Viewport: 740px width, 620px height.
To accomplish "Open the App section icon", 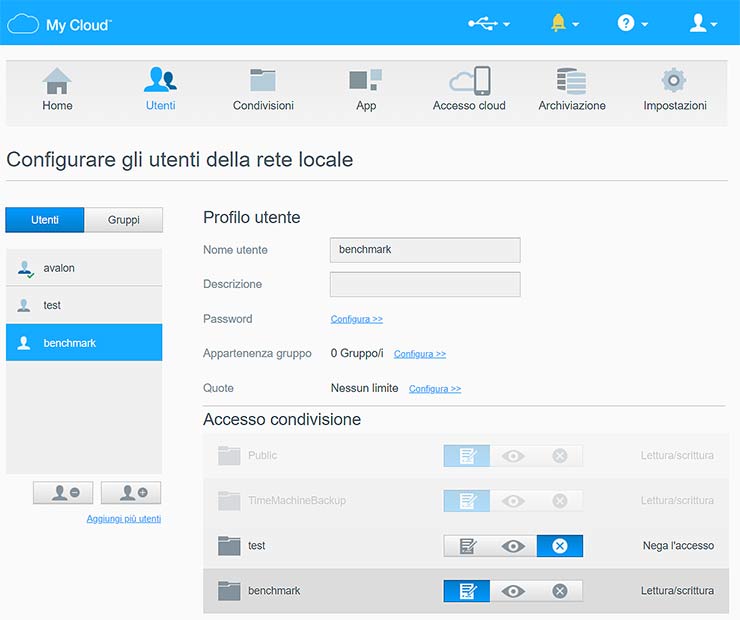I will 365,82.
